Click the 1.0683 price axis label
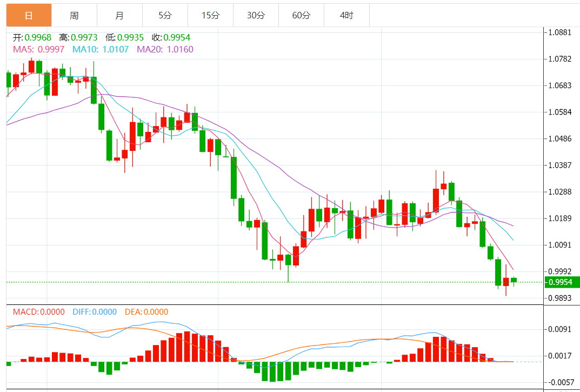The width and height of the screenshot is (580, 392). 559,85
